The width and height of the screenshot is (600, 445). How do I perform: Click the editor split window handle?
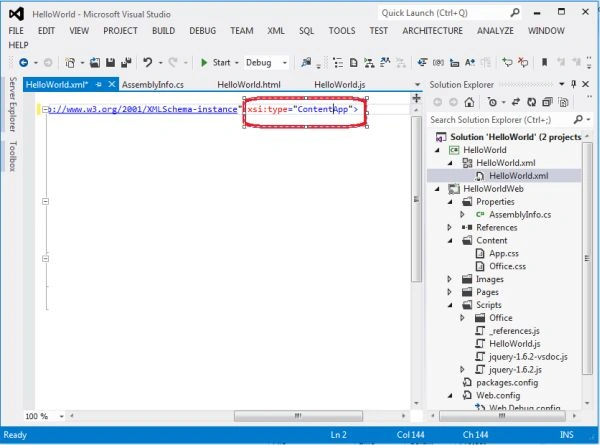416,99
